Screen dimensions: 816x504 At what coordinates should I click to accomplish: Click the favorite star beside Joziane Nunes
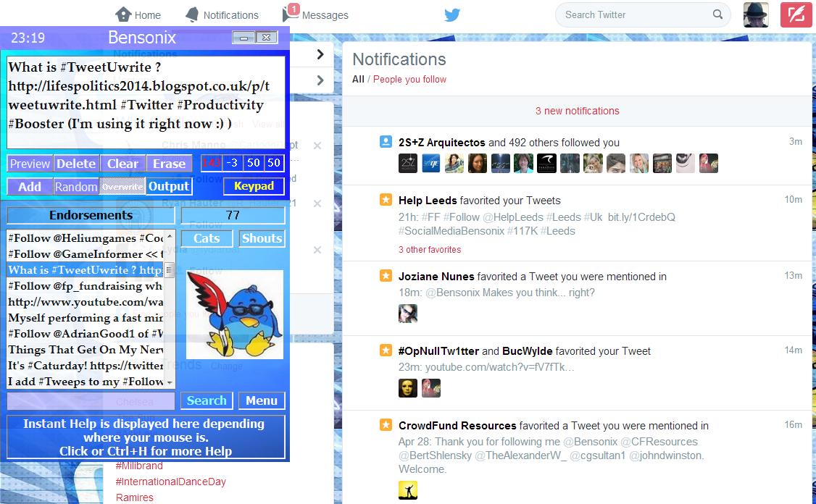(386, 276)
